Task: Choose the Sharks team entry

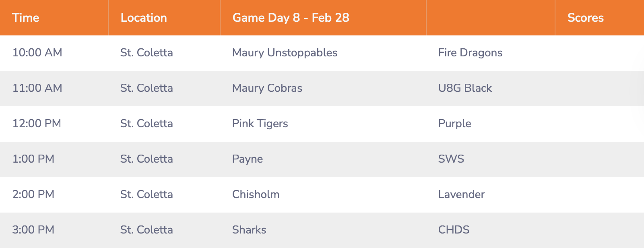Action: pos(249,230)
